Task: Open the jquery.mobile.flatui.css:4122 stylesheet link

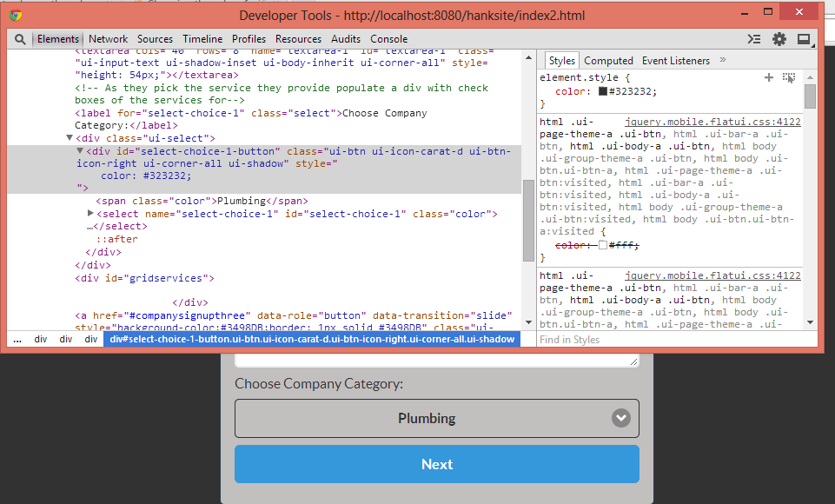Action: coord(712,122)
